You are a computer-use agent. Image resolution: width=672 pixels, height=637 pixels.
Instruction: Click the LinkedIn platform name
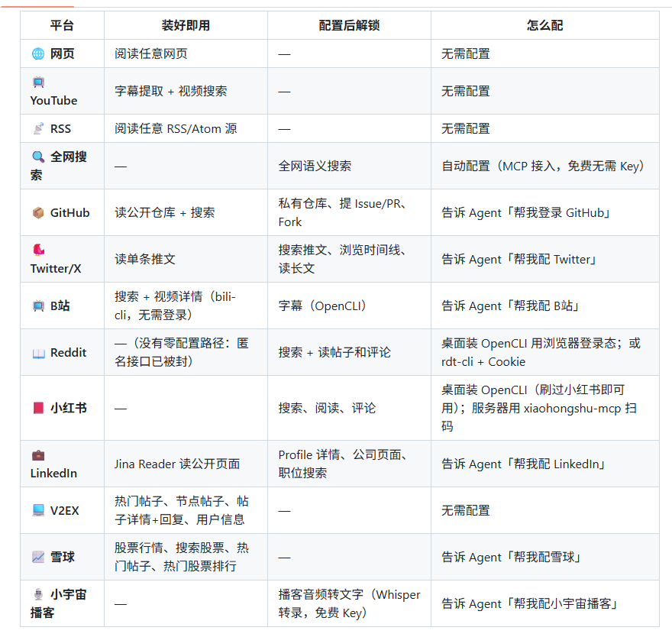[53, 474]
